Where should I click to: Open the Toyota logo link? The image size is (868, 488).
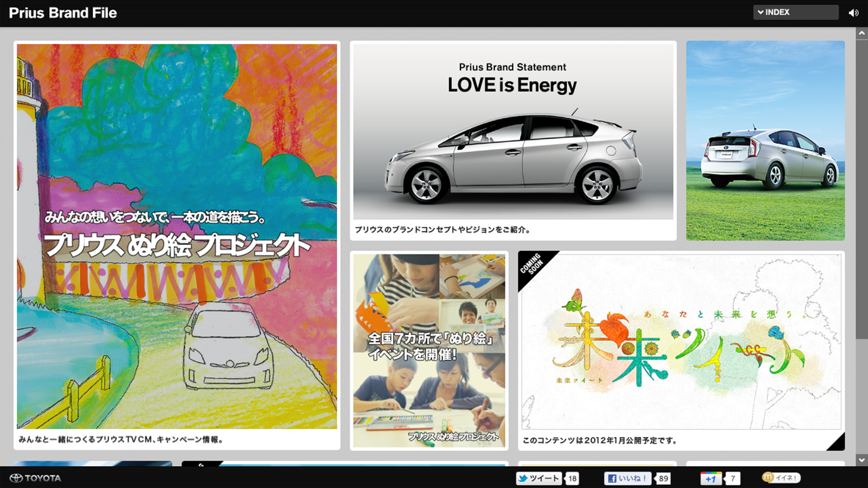35,478
